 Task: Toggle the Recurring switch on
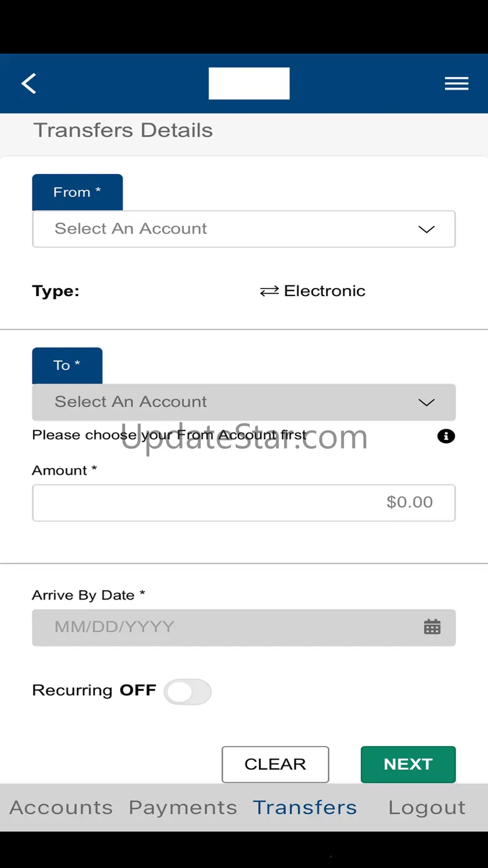coord(187,692)
